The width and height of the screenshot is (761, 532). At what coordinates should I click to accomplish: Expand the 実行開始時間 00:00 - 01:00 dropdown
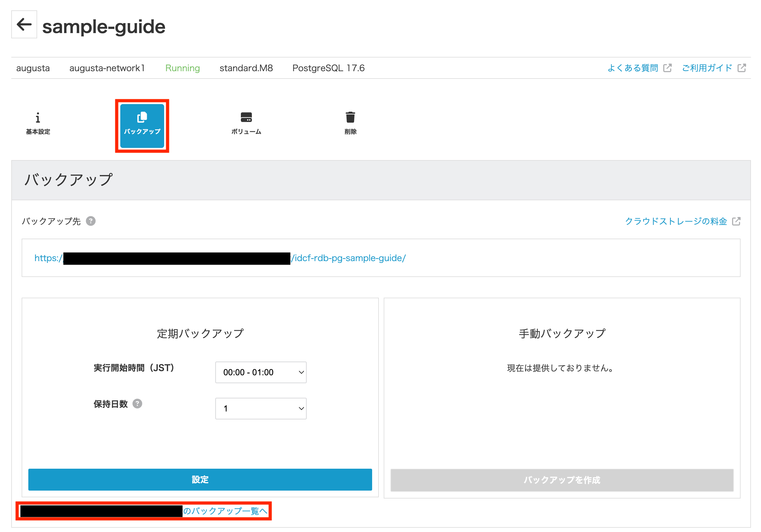260,372
